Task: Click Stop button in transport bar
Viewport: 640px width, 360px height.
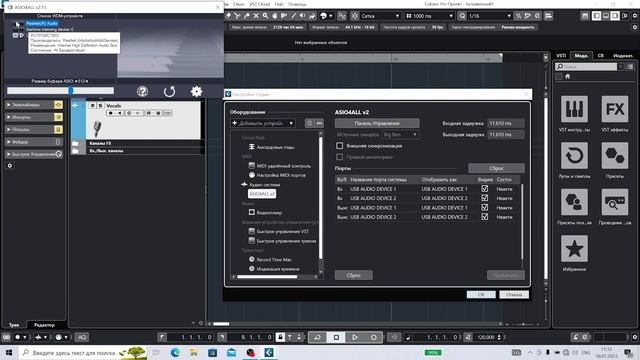Action: click(336, 337)
